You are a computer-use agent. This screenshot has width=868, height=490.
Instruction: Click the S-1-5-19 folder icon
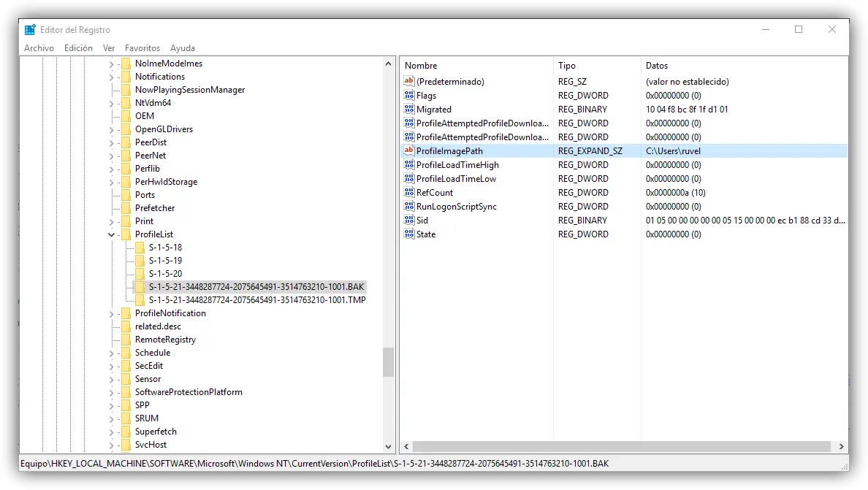point(140,261)
